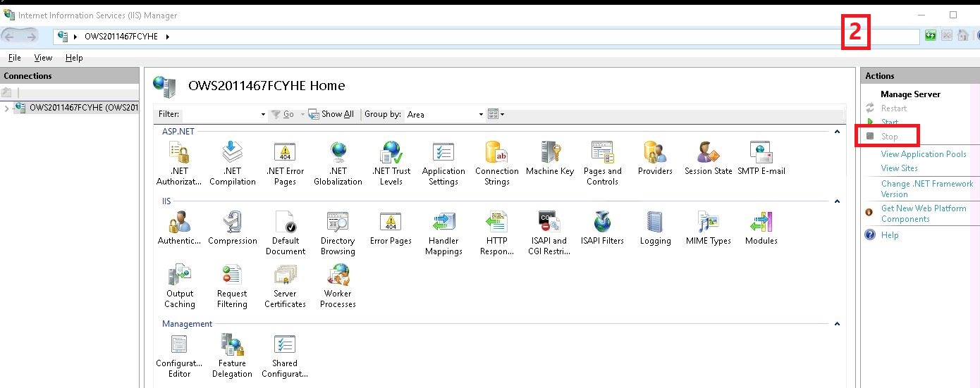Image resolution: width=980 pixels, height=388 pixels.
Task: Open IIS Error Pages feature
Action: [391, 227]
